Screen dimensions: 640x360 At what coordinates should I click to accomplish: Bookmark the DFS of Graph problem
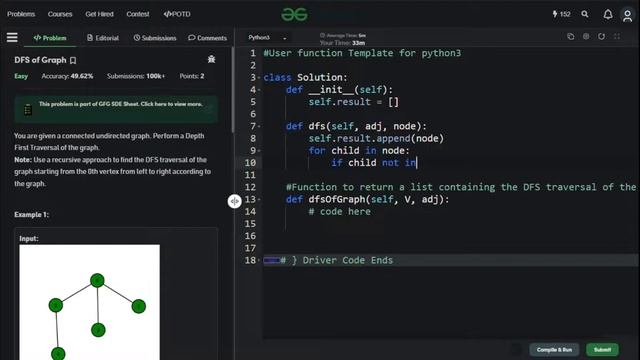tap(73, 60)
